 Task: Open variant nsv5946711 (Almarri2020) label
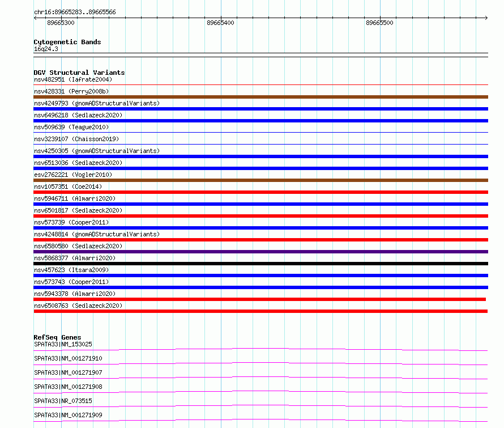(75, 198)
